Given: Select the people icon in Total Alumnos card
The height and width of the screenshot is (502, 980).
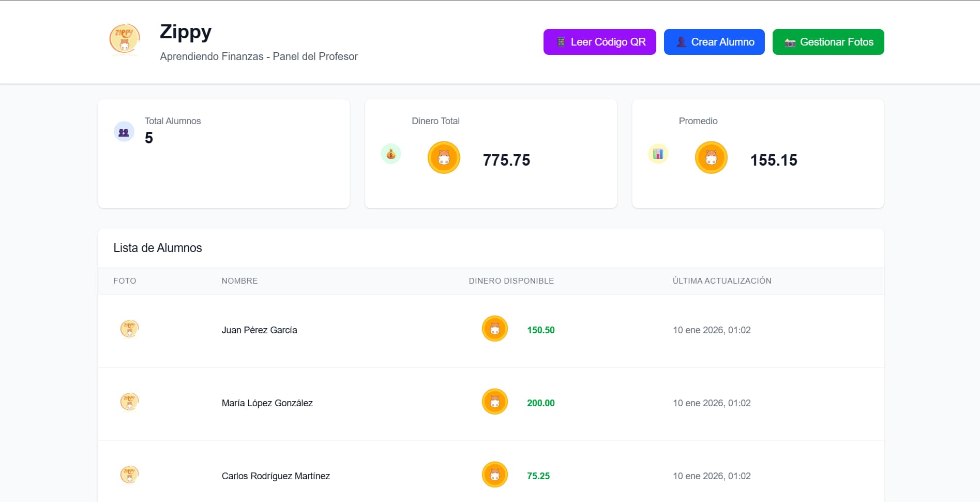Looking at the screenshot, I should (x=124, y=131).
